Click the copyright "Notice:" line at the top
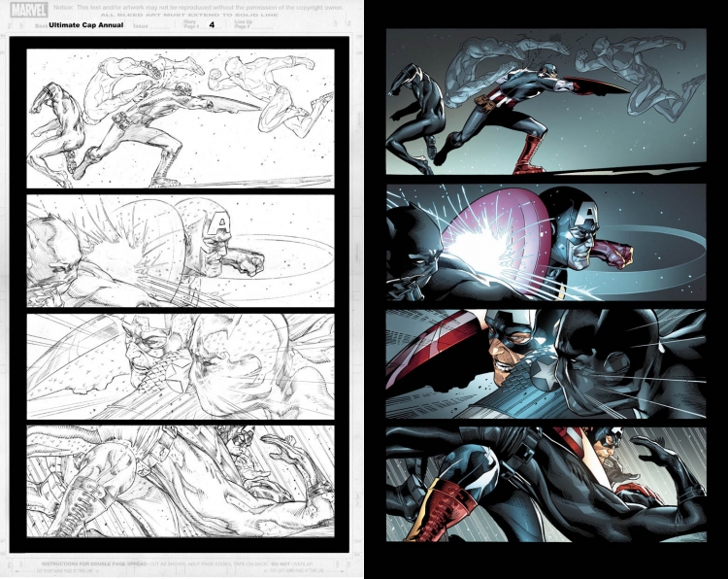 (x=198, y=8)
